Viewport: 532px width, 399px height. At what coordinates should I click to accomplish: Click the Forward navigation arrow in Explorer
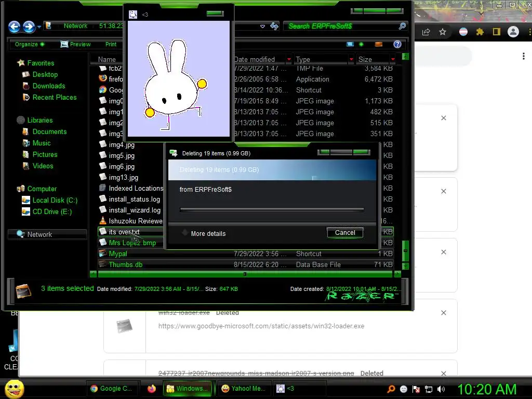coord(29,26)
